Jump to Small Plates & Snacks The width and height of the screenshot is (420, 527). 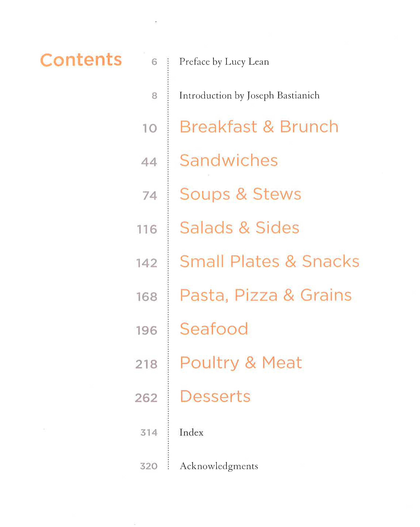coord(269,262)
